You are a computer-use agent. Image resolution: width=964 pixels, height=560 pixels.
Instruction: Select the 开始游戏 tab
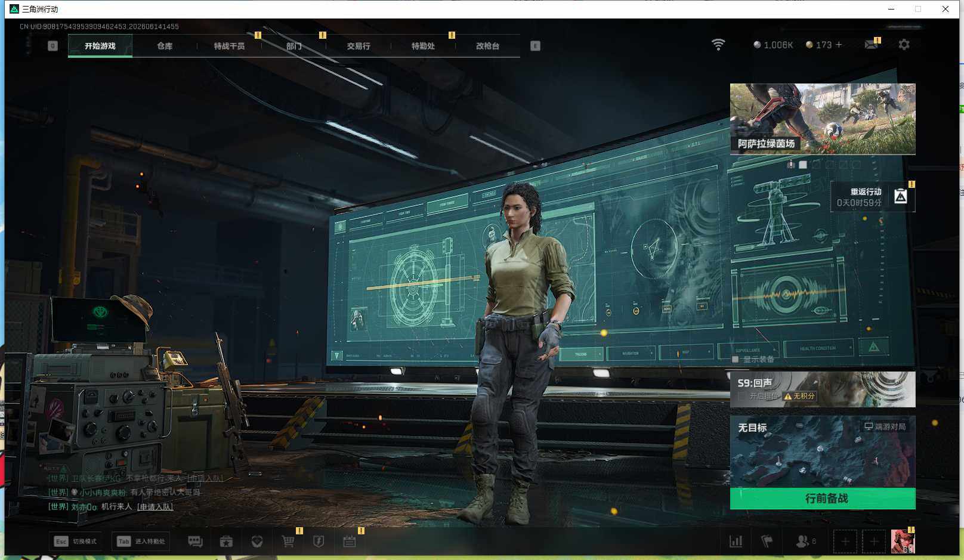(x=100, y=46)
